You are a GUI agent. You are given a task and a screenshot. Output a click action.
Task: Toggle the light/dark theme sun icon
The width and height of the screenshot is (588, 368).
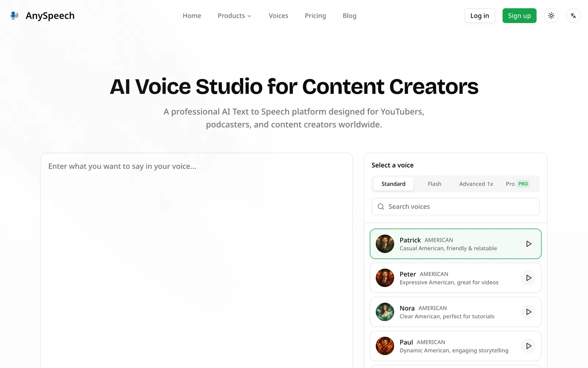[x=551, y=15]
